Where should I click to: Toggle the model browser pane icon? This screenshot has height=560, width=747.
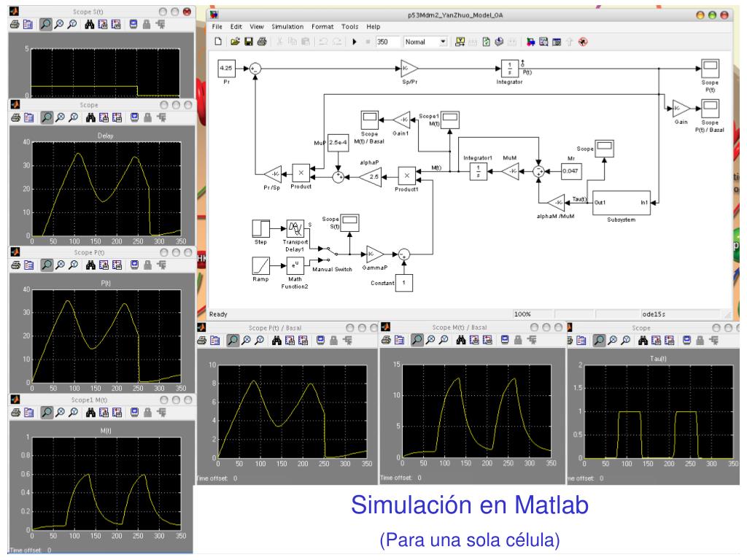click(x=557, y=42)
